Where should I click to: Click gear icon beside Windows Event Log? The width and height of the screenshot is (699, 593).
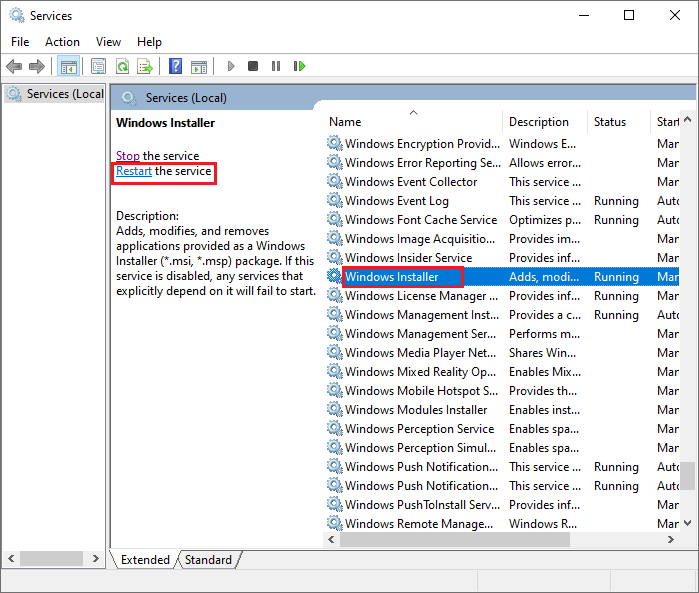click(334, 201)
